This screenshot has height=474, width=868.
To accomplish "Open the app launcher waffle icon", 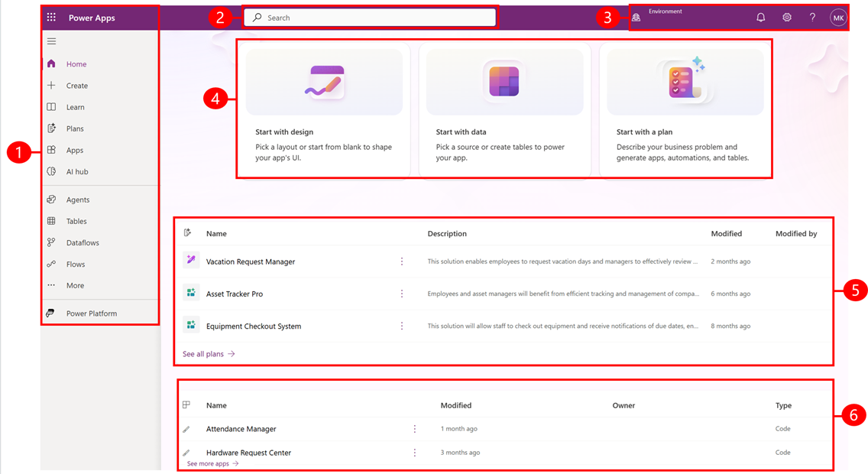I will click(51, 17).
